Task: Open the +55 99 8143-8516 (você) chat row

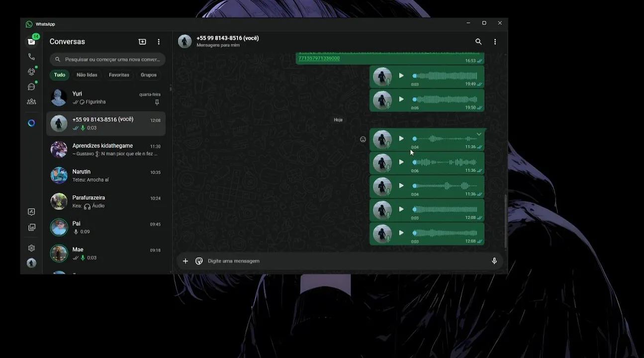Action: 106,123
